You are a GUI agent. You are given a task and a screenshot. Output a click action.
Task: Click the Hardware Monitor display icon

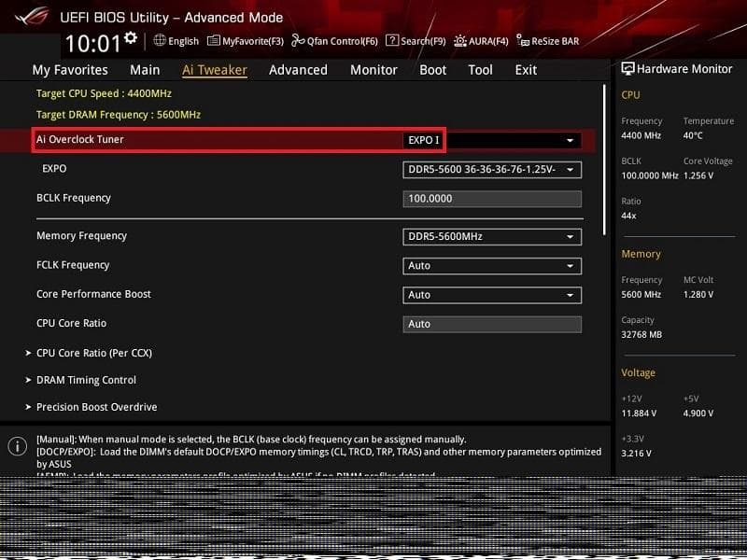627,69
